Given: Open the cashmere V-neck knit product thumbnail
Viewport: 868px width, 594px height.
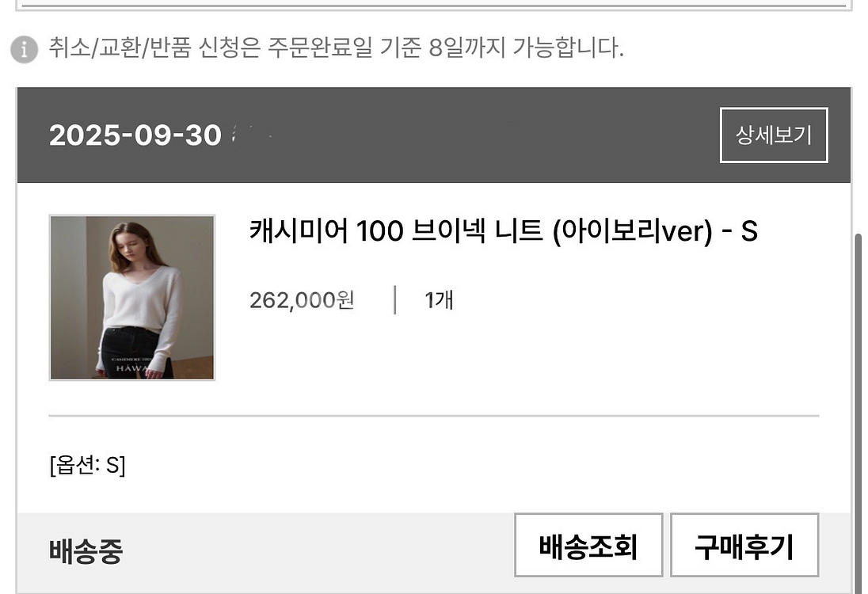Looking at the screenshot, I should pyautogui.click(x=131, y=298).
